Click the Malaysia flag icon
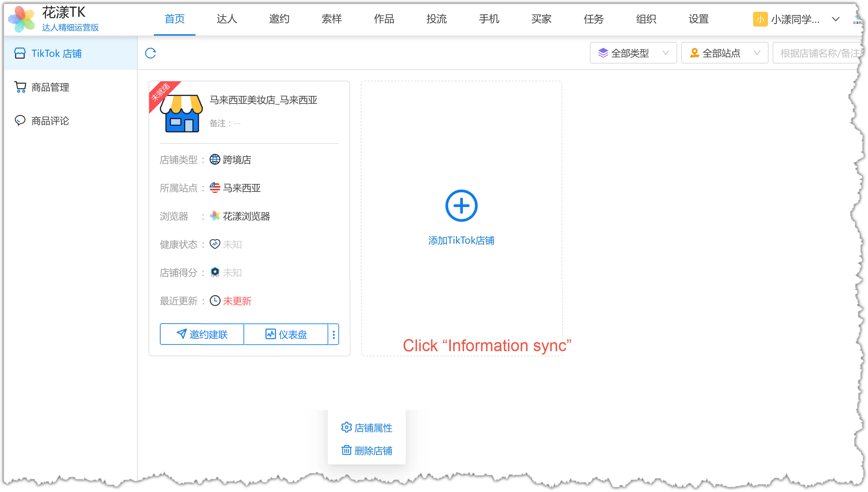The height and width of the screenshot is (492, 868). 215,188
